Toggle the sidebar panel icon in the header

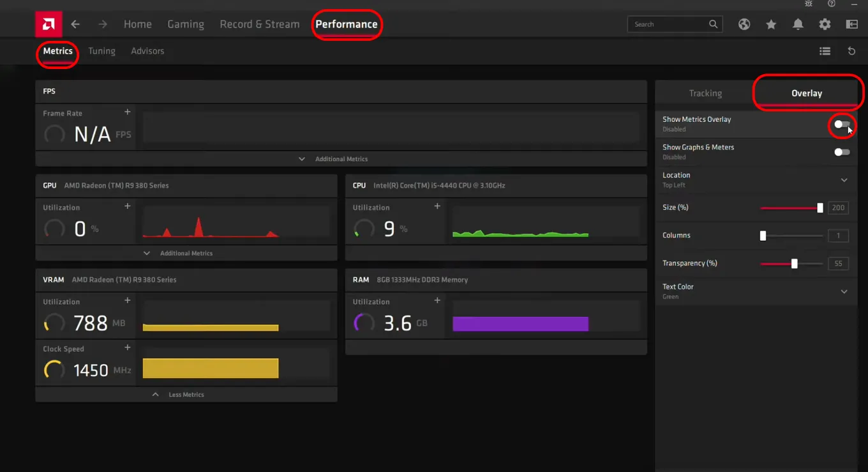tap(851, 24)
